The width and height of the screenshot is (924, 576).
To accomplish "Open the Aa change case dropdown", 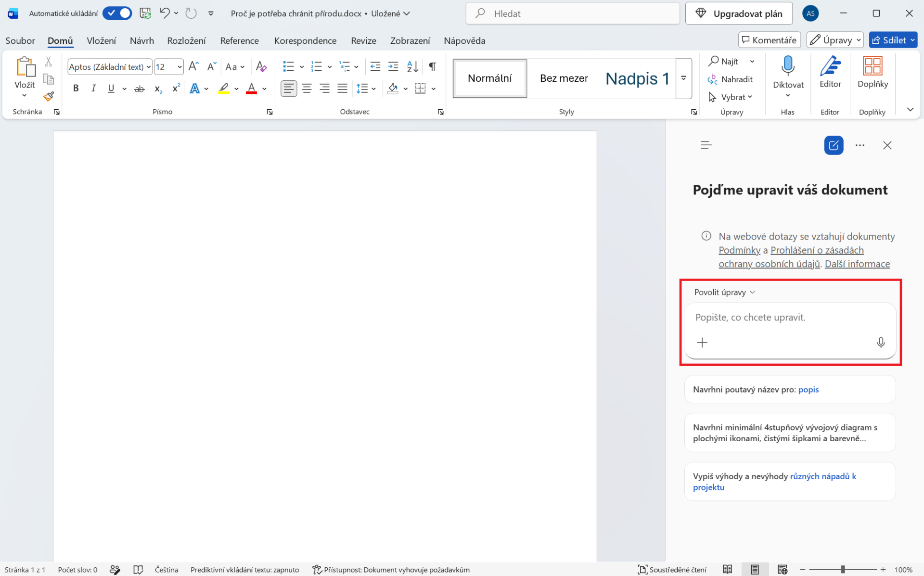I will click(x=235, y=67).
